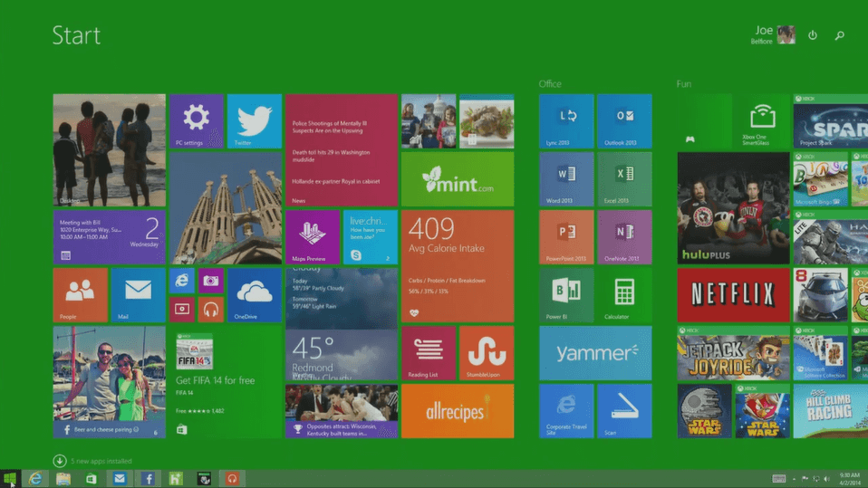
Task: Open the Star Wars Death Star tile
Action: click(705, 411)
